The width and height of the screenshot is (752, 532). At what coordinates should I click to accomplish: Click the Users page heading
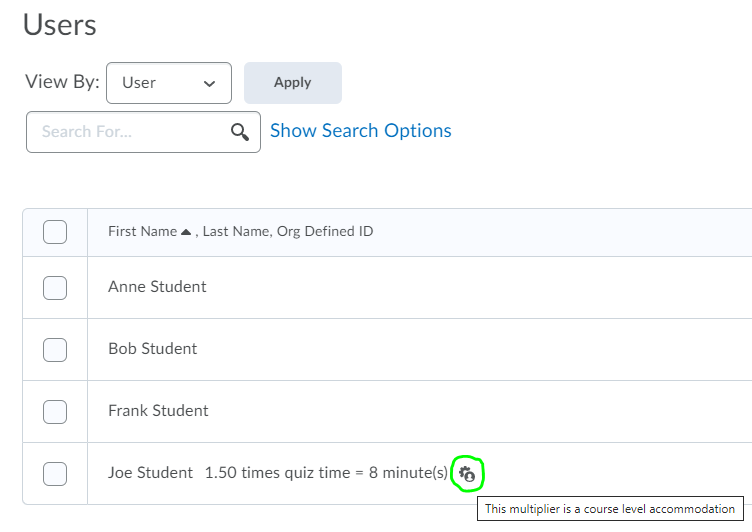[59, 25]
